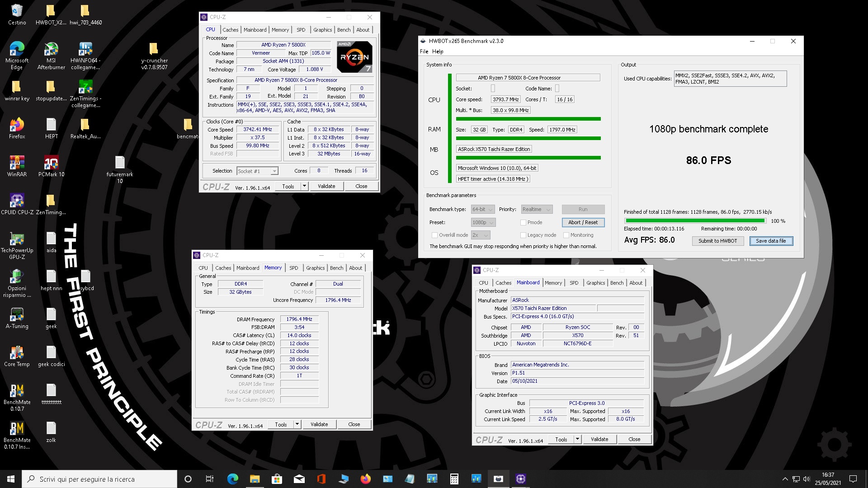Click Submit to HWBOT button
Screen dimensions: 868x488
(717, 241)
